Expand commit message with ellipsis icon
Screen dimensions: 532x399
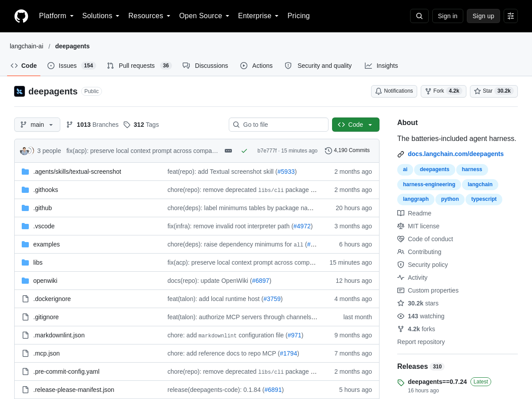click(x=228, y=151)
